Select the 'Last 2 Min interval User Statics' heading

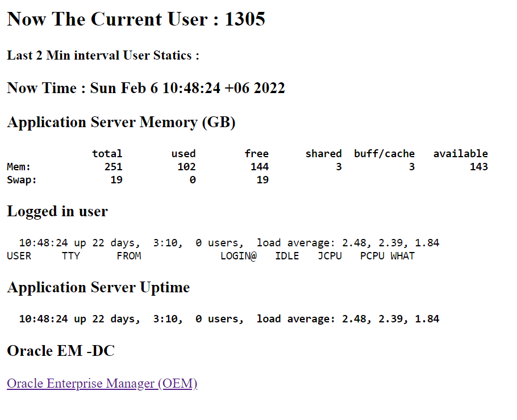point(103,56)
